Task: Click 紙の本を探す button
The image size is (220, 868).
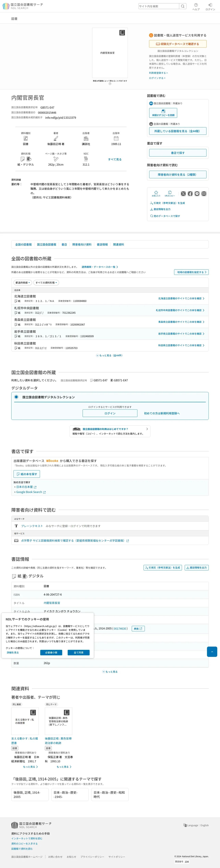Action: (27, 474)
